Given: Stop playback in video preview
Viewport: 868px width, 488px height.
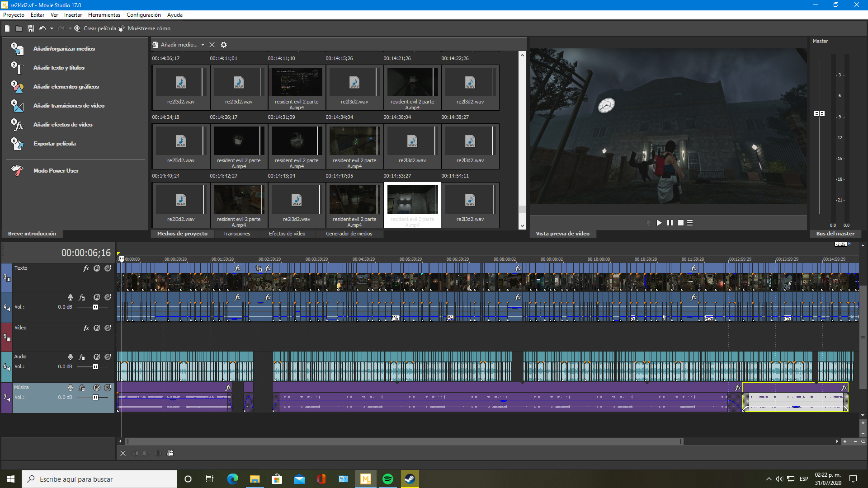Looking at the screenshot, I should [681, 223].
